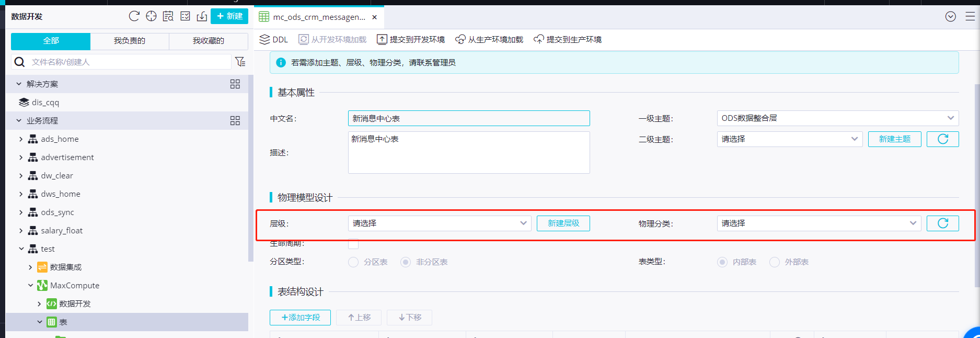980x338 pixels.
Task: Click the 新建主题 button
Action: coord(895,139)
